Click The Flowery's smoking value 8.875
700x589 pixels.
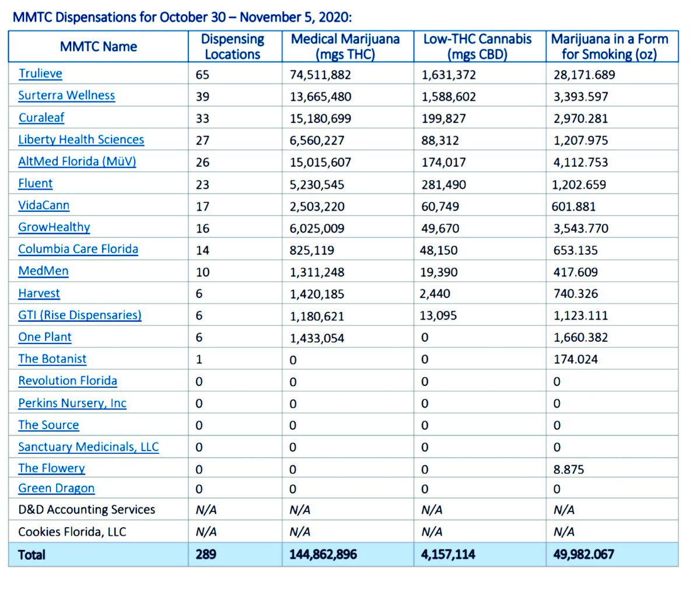click(569, 469)
